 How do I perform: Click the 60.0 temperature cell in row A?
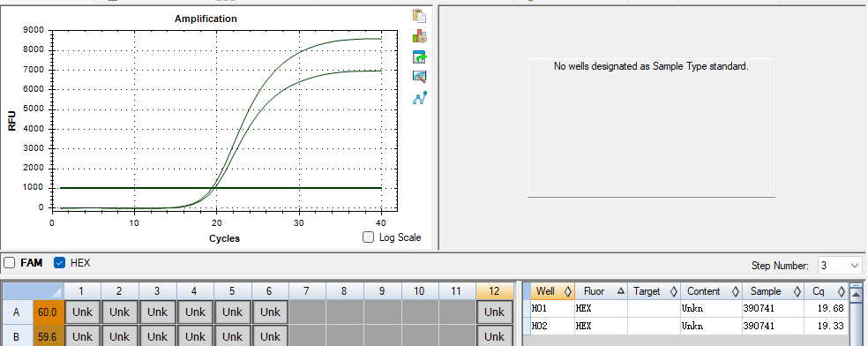click(x=49, y=312)
